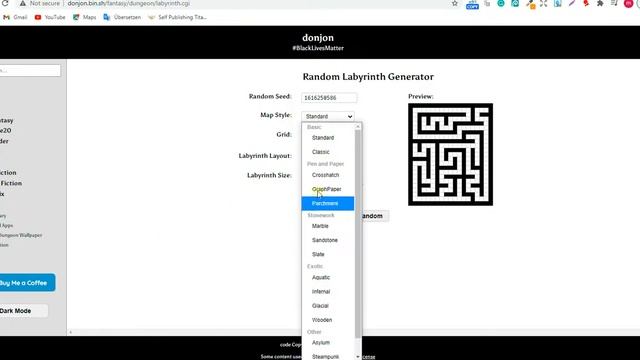Screen dimensions: 640x360
Task: Open the pink profile avatar
Action: tap(629, 3)
